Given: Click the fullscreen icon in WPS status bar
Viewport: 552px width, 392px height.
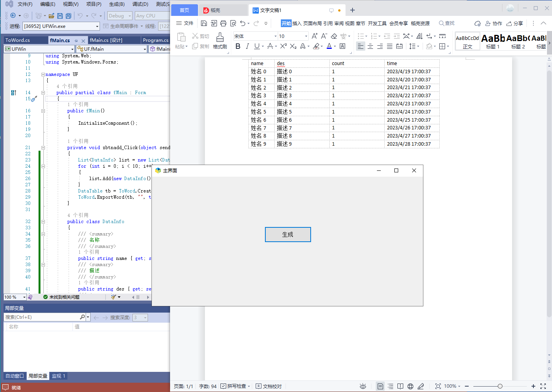Looking at the screenshot, I should pyautogui.click(x=543, y=386).
